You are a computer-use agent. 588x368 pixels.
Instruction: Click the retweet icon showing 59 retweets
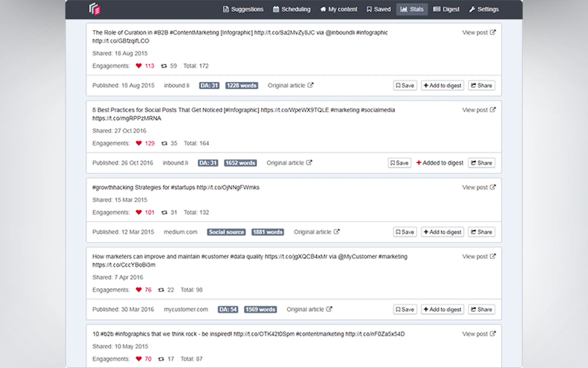tap(164, 66)
